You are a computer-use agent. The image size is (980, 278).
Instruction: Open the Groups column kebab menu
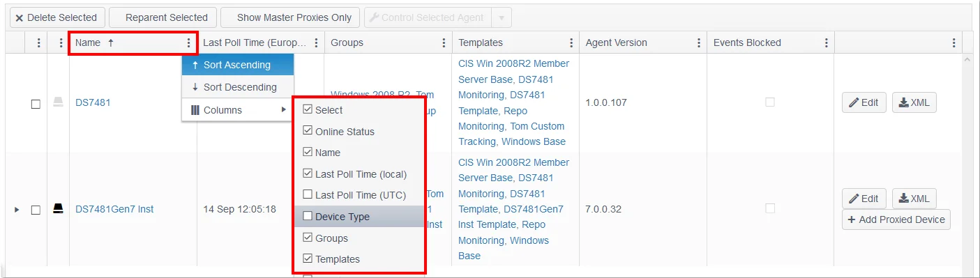[x=444, y=43]
